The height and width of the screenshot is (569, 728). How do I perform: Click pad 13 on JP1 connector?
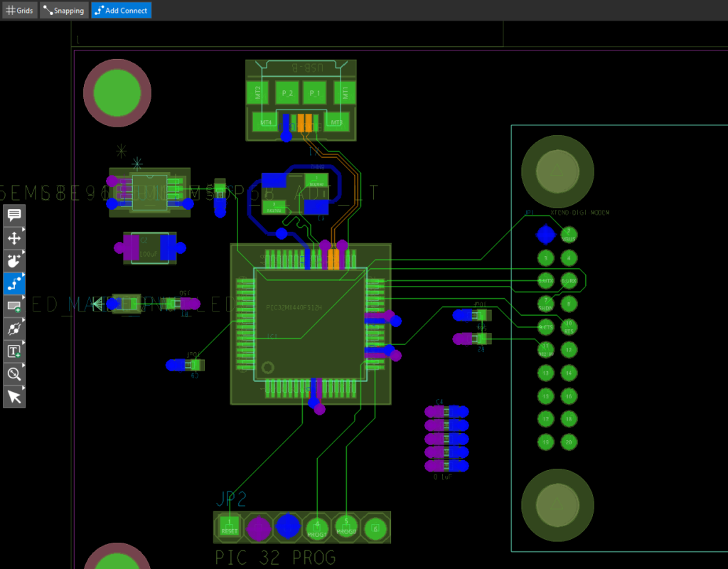(x=545, y=373)
